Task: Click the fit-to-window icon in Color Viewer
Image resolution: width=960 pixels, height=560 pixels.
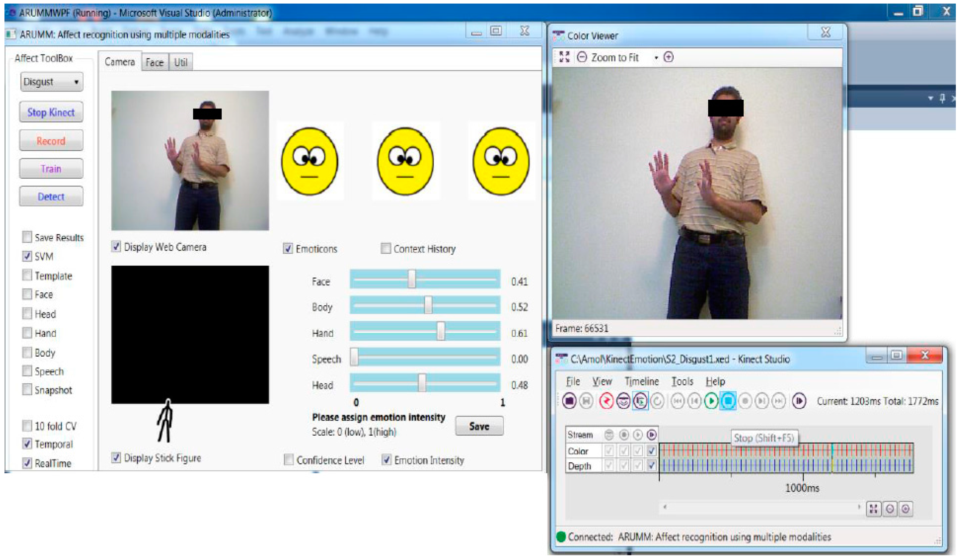Action: (x=564, y=57)
